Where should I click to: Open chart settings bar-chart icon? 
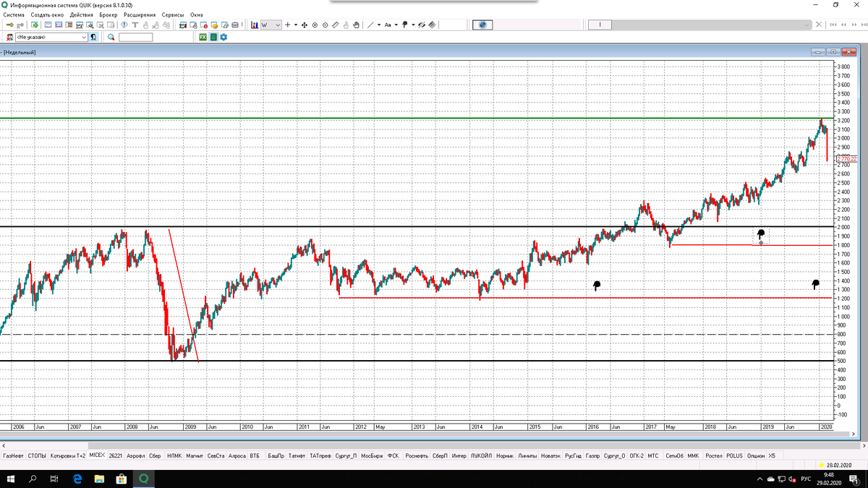tap(255, 25)
